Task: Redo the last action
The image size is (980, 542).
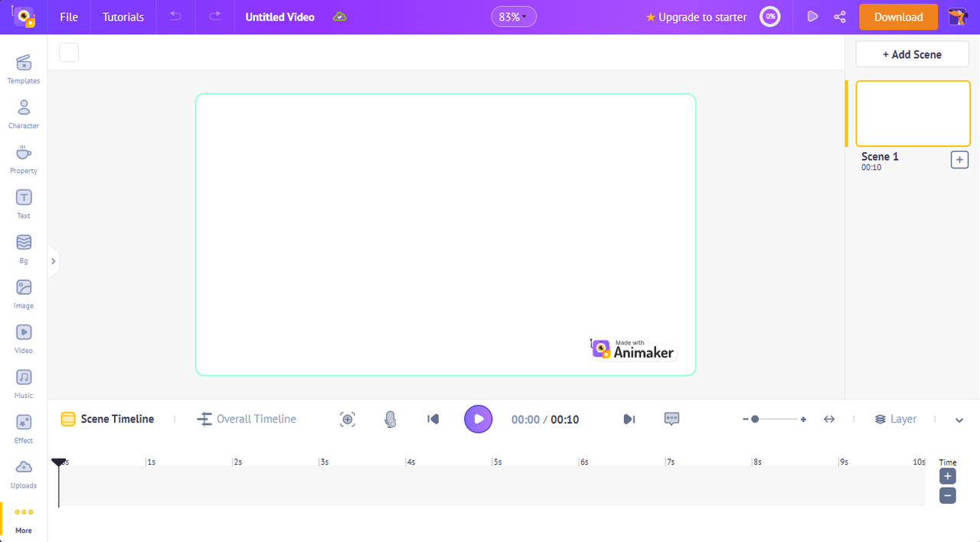Action: 215,17
